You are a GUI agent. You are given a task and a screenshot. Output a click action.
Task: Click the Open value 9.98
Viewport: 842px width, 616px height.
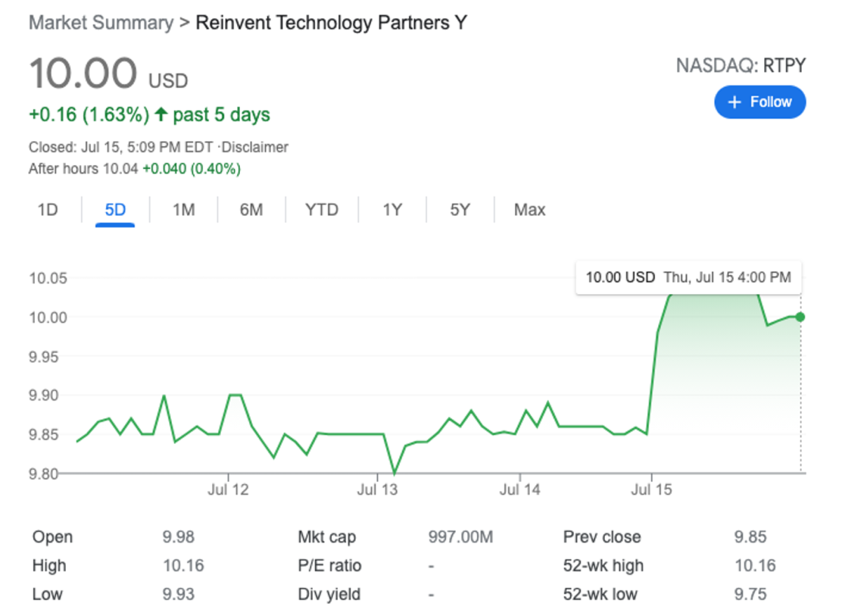tap(178, 537)
